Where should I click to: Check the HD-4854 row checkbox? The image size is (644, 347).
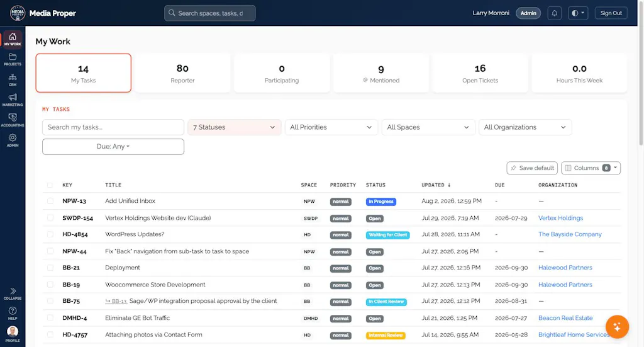[x=50, y=234]
